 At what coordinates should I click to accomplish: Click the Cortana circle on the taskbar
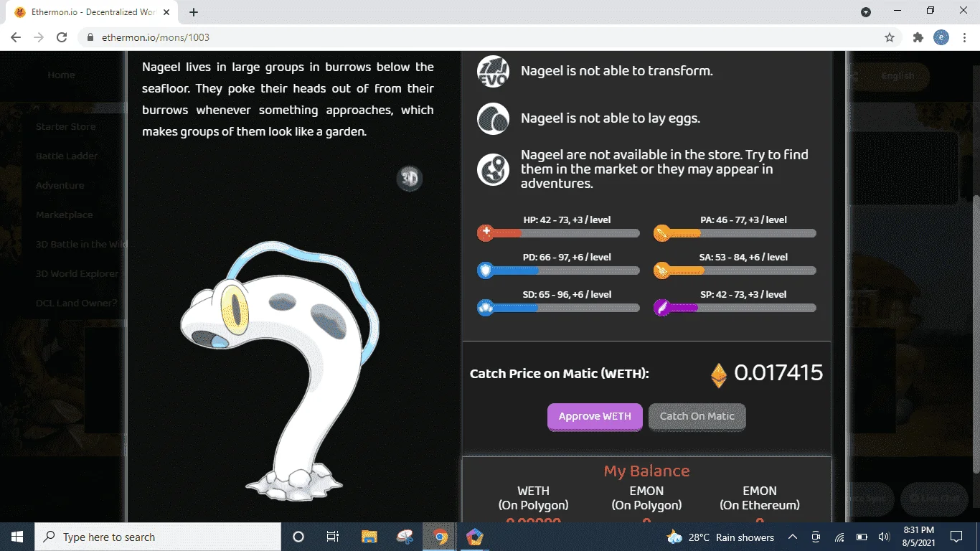pyautogui.click(x=298, y=537)
